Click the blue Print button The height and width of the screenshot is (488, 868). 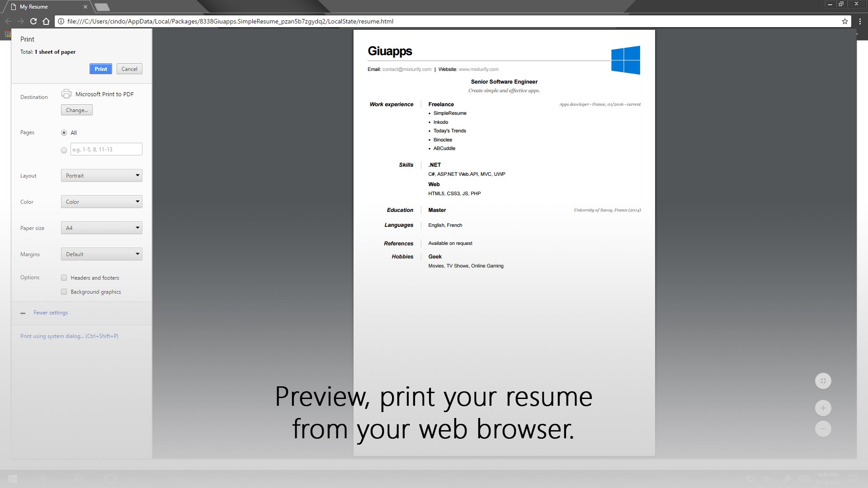point(100,69)
